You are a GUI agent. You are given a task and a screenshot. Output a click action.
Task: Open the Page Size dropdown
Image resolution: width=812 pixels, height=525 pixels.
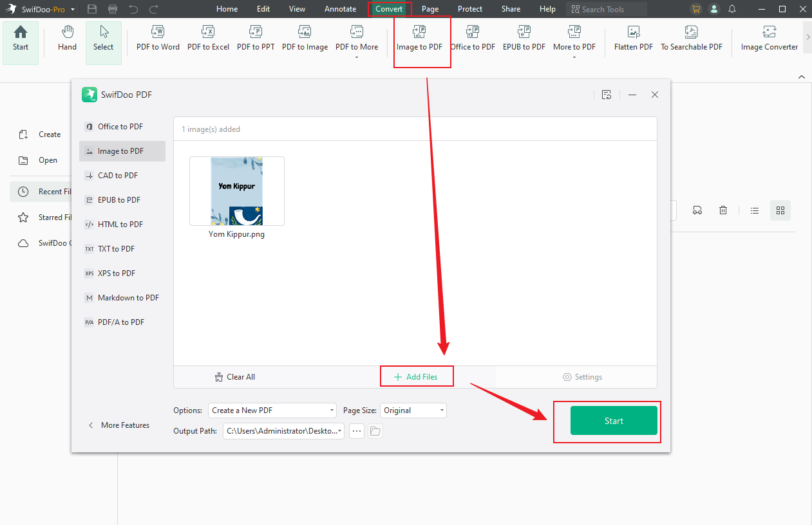pos(413,410)
